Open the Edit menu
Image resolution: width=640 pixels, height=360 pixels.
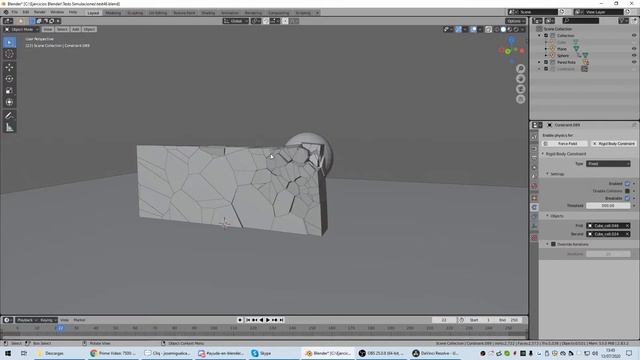point(26,12)
